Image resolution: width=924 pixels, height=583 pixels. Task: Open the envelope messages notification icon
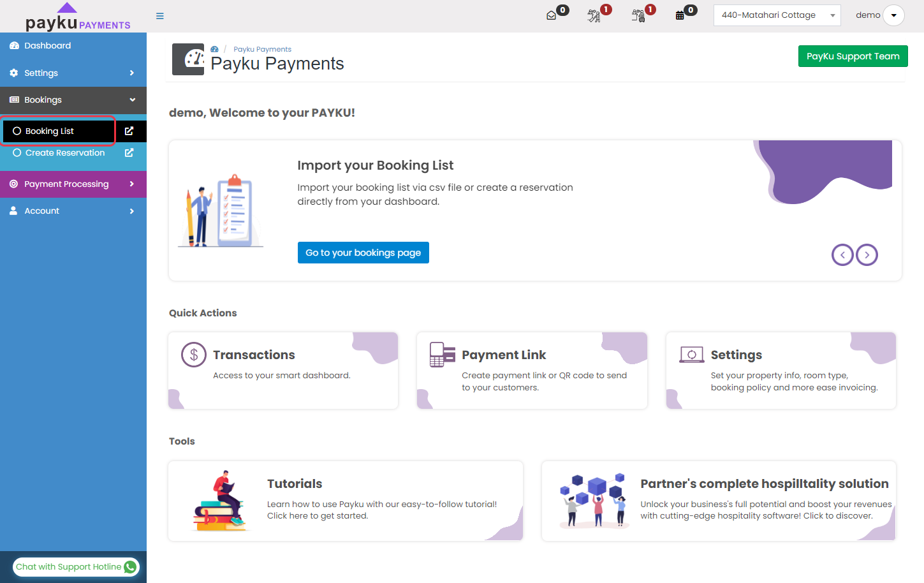click(552, 16)
